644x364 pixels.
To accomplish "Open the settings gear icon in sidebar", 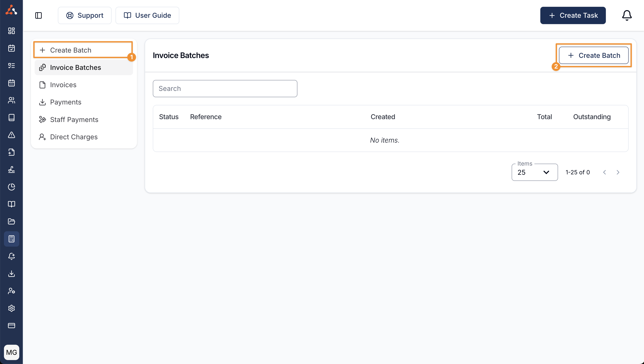I will (12, 308).
